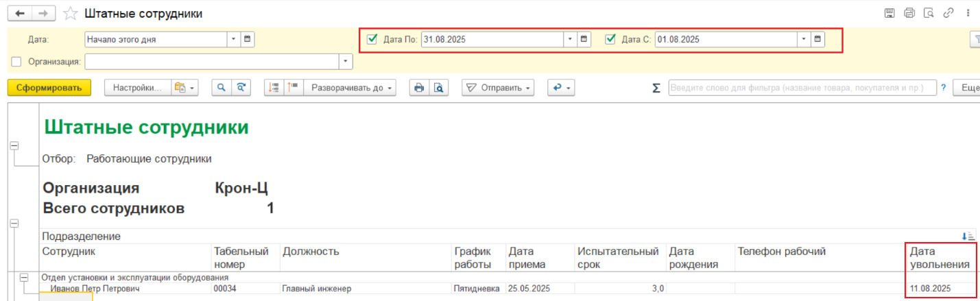
Task: Add form to favorites with star icon
Action: (x=69, y=14)
